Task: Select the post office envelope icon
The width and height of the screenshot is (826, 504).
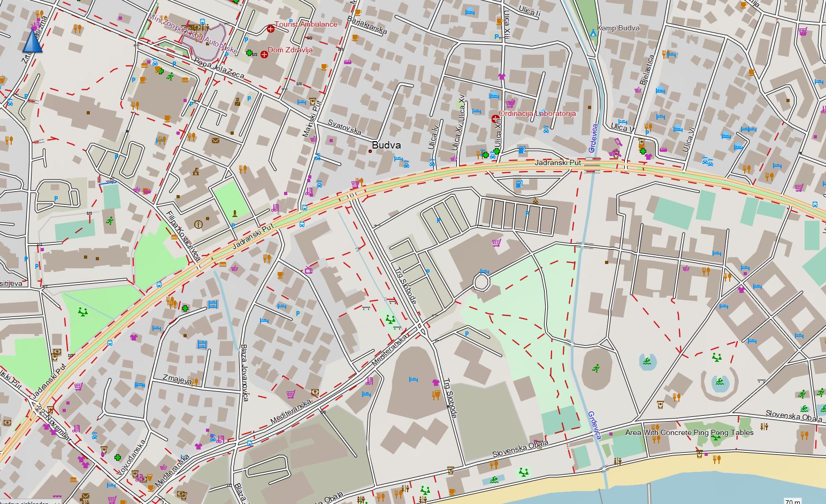Action: pyautogui.click(x=215, y=141)
